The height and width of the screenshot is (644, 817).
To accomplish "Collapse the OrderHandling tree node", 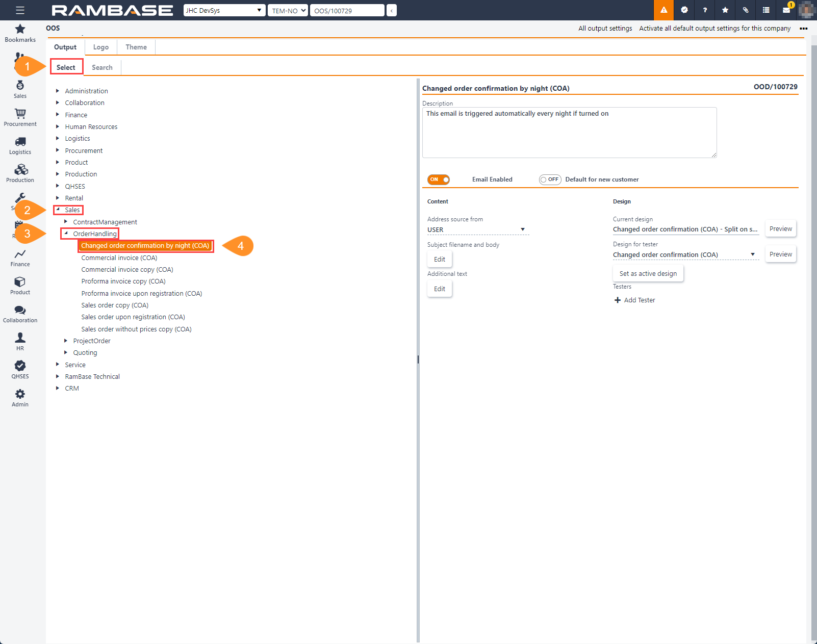I will pyautogui.click(x=66, y=234).
